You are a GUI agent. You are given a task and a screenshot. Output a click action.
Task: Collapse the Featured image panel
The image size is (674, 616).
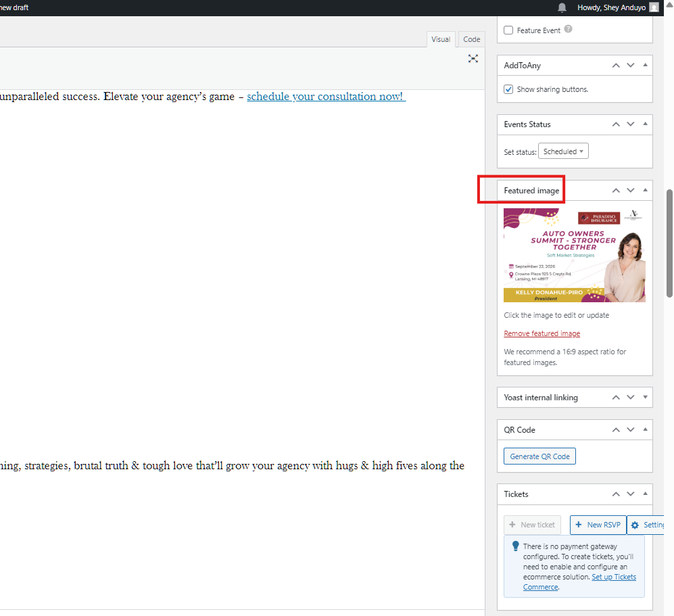[x=646, y=191]
